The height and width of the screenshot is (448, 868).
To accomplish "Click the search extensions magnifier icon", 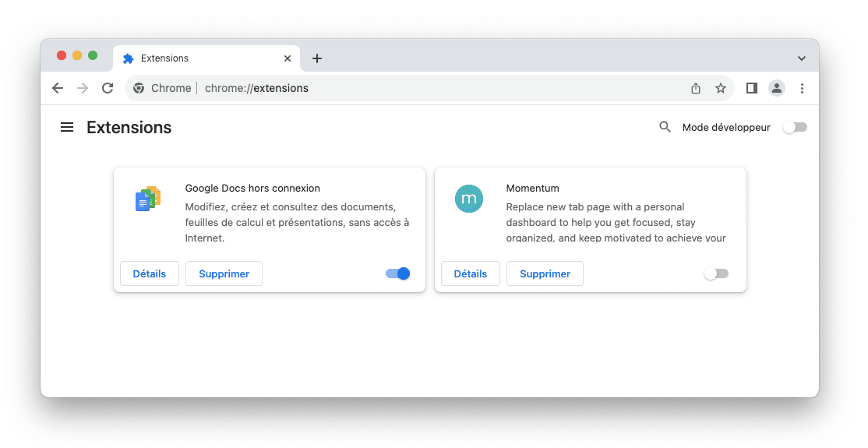I will click(x=665, y=127).
